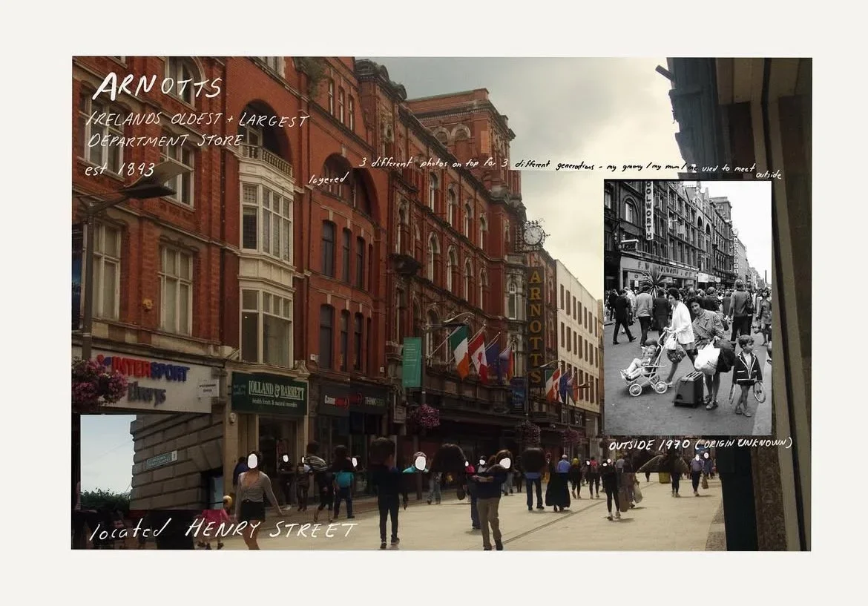This screenshot has width=868, height=606.
Task: Click the Elverys lettering under Intersport
Action: [146, 394]
